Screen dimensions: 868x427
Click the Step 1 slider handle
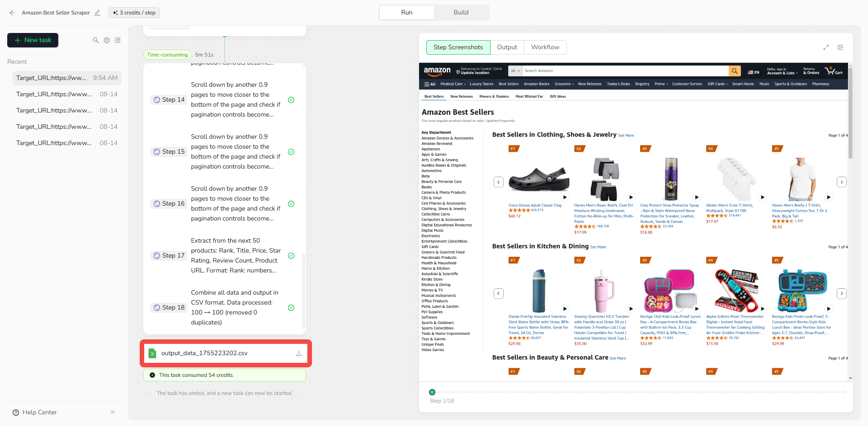(432, 392)
